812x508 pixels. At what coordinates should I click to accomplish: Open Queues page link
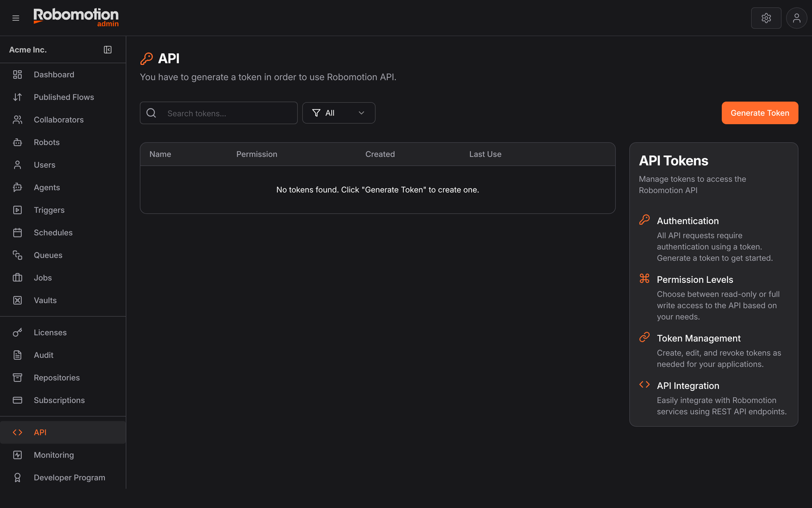point(63,255)
